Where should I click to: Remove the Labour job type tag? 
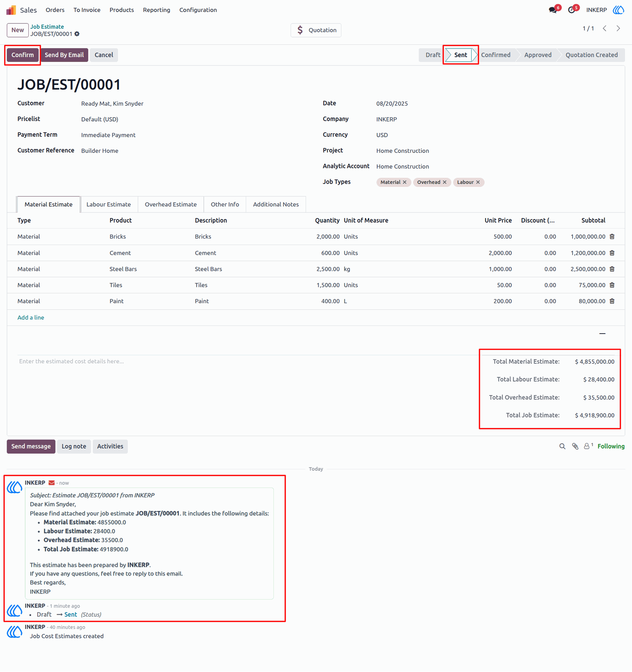coord(478,182)
